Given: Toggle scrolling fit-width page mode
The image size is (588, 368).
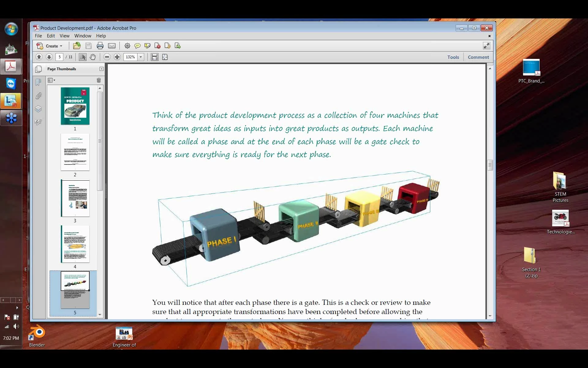Looking at the screenshot, I should coord(155,57).
